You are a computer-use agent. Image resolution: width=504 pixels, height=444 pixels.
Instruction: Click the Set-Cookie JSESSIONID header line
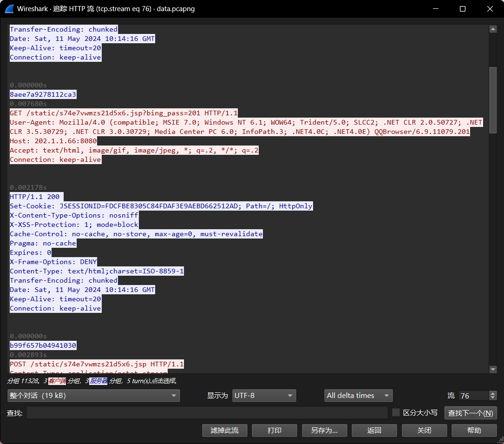tap(161, 206)
